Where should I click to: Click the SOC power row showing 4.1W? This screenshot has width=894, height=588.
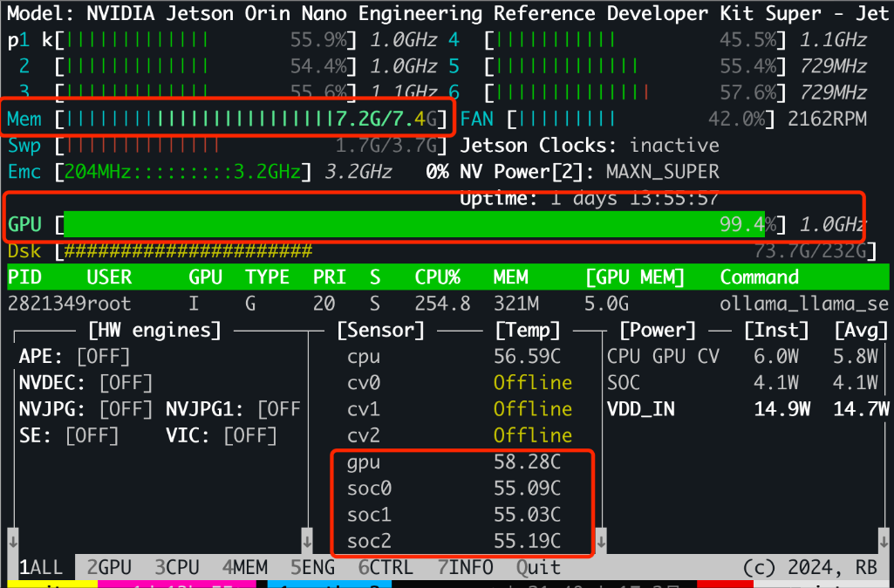tap(741, 383)
